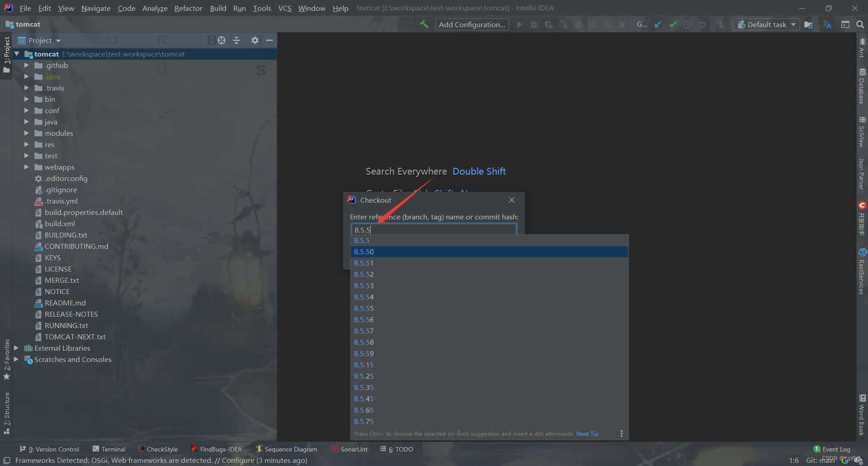Open the VCS menu
Viewport: 868px width, 466px height.
[x=285, y=8]
